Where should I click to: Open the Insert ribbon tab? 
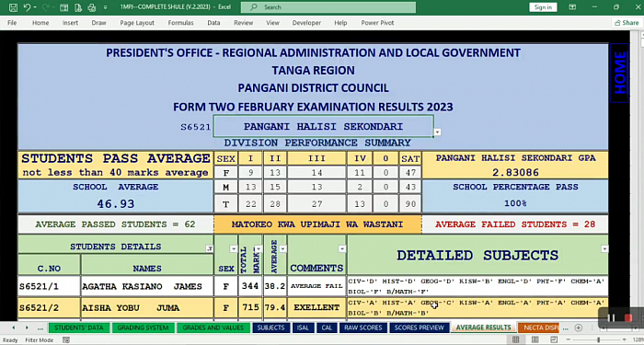pyautogui.click(x=70, y=23)
